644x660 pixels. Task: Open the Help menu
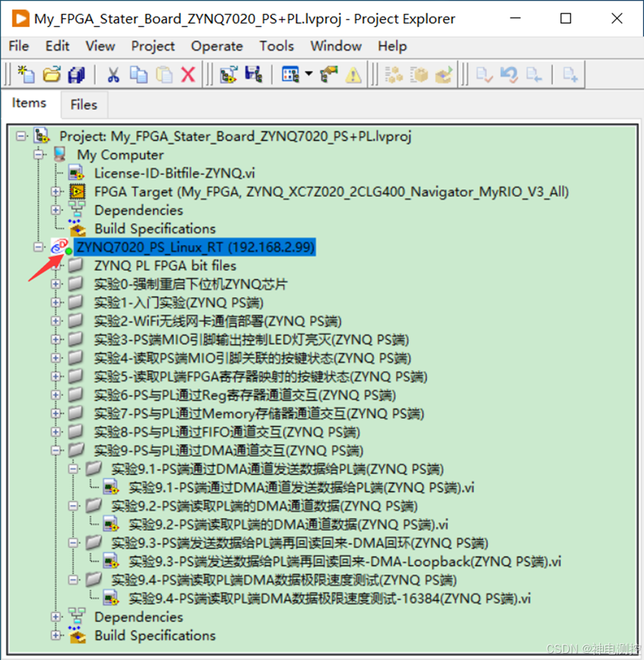(x=392, y=45)
